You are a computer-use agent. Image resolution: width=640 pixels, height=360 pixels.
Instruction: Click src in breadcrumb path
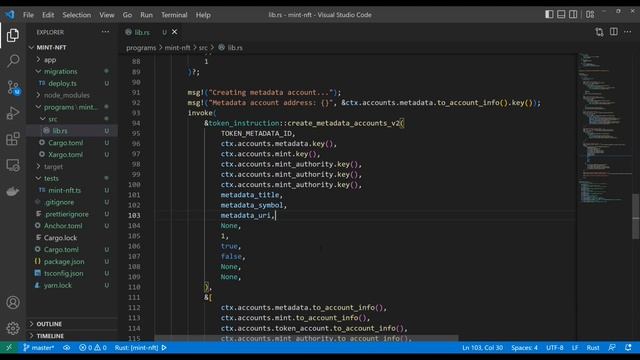(203, 48)
